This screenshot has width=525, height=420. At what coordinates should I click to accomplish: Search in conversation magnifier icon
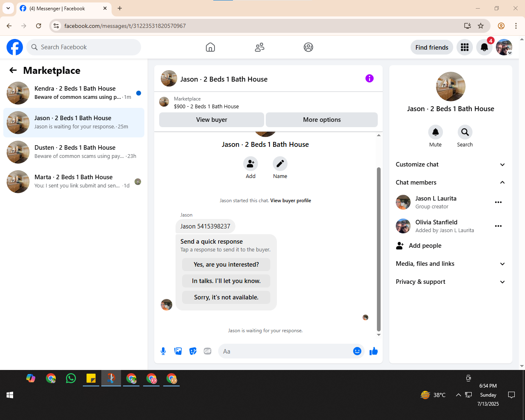click(x=465, y=132)
